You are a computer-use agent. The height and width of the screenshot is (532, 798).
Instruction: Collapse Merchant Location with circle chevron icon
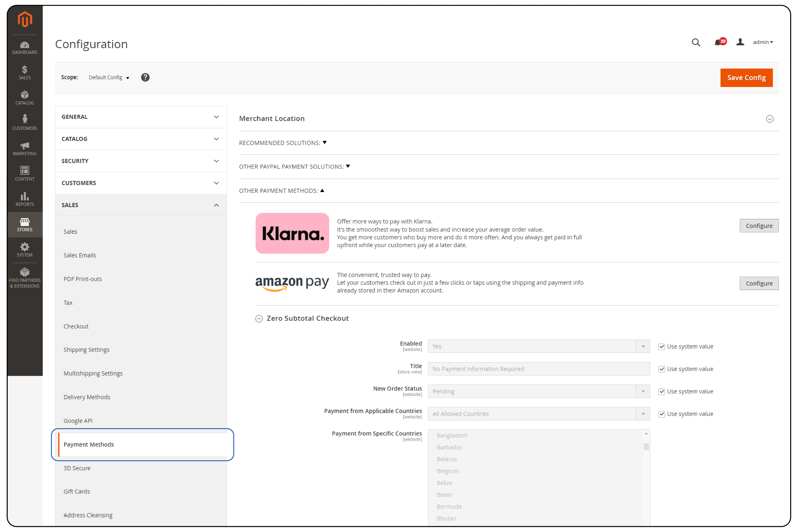770,119
